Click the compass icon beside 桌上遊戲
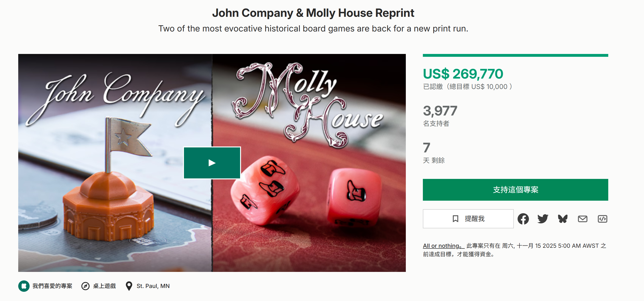This screenshot has height=301, width=644. coord(85,286)
